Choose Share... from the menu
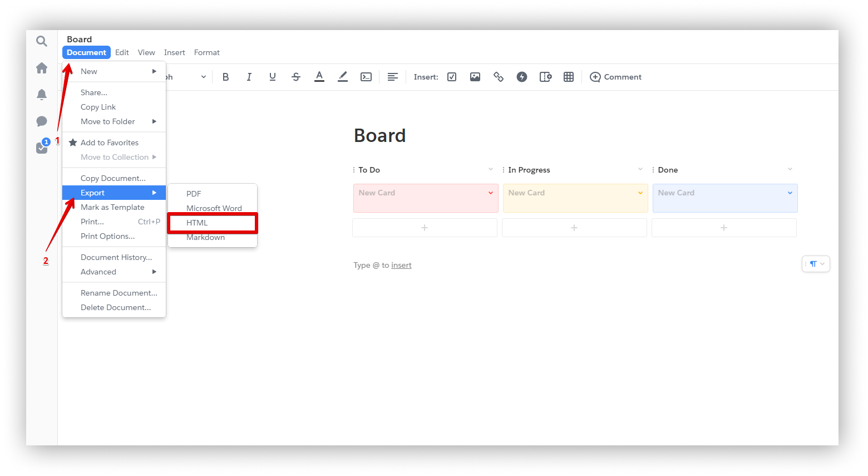The width and height of the screenshot is (868, 476). pos(114,92)
